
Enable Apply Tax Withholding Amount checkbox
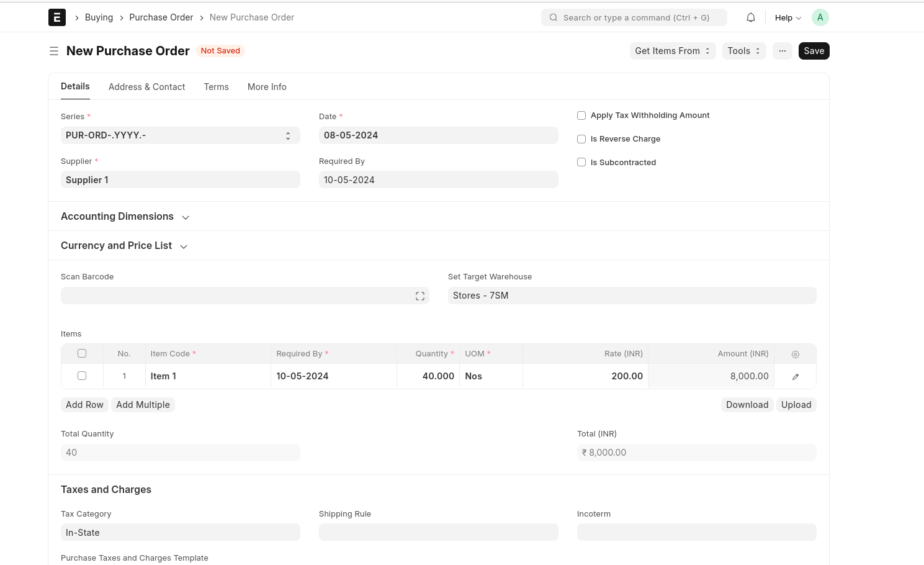[581, 115]
